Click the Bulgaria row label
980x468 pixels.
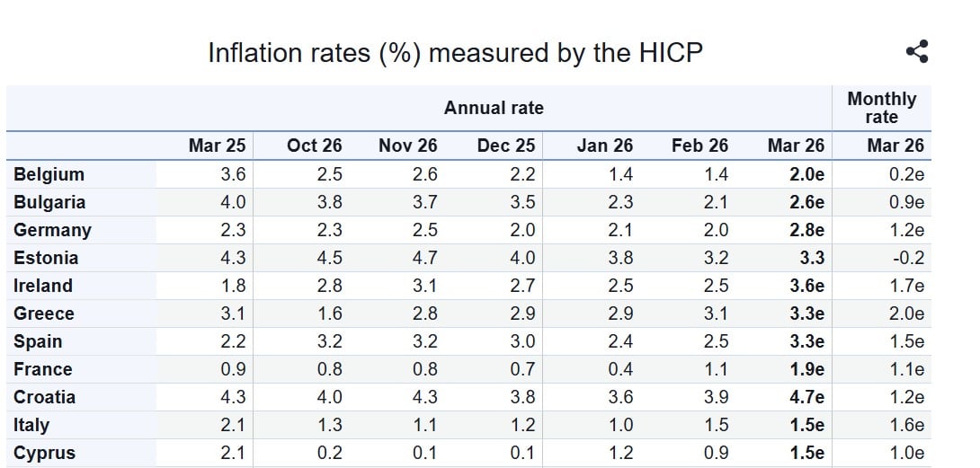coord(49,202)
